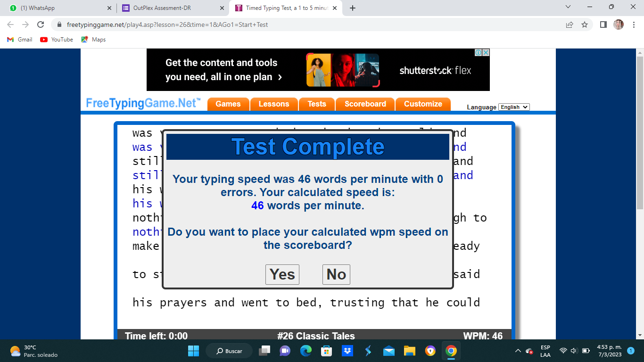Open the weather widget 30°C

(x=34, y=351)
